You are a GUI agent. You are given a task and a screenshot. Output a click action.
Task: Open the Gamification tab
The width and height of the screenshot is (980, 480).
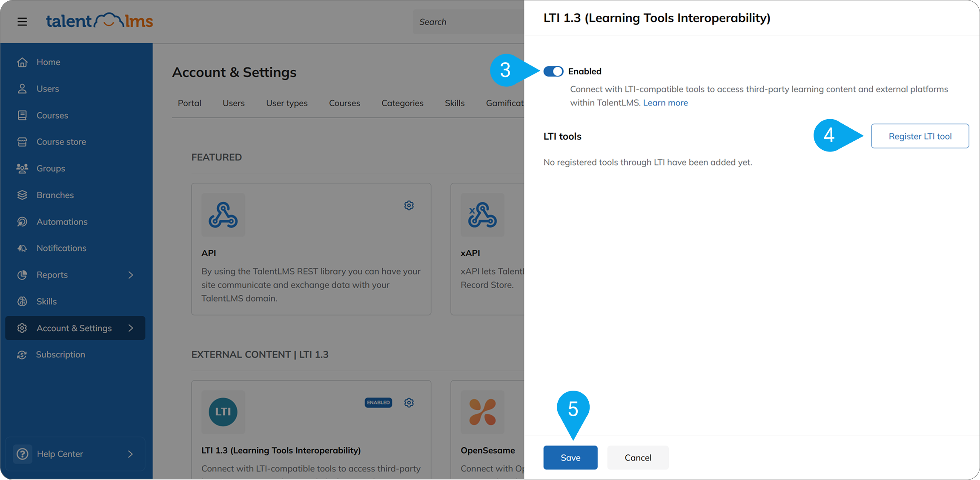(505, 103)
